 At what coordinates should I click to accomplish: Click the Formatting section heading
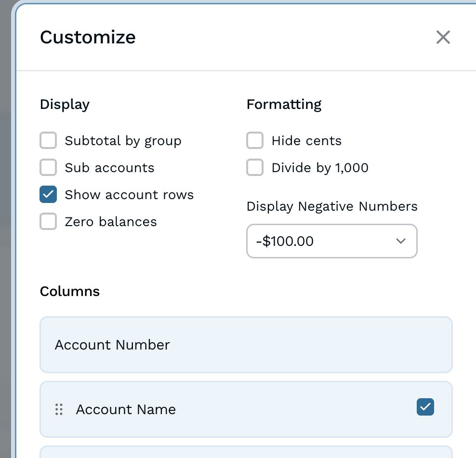tap(284, 104)
